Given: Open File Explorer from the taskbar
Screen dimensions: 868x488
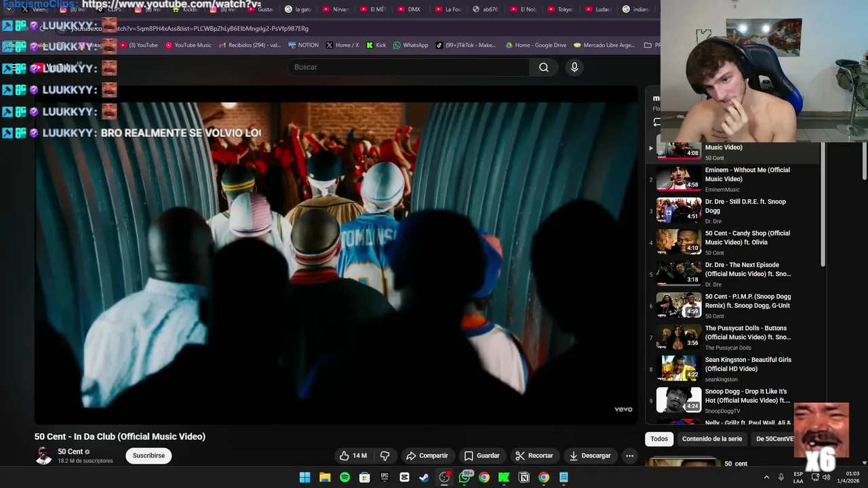Looking at the screenshot, I should pyautogui.click(x=325, y=477).
